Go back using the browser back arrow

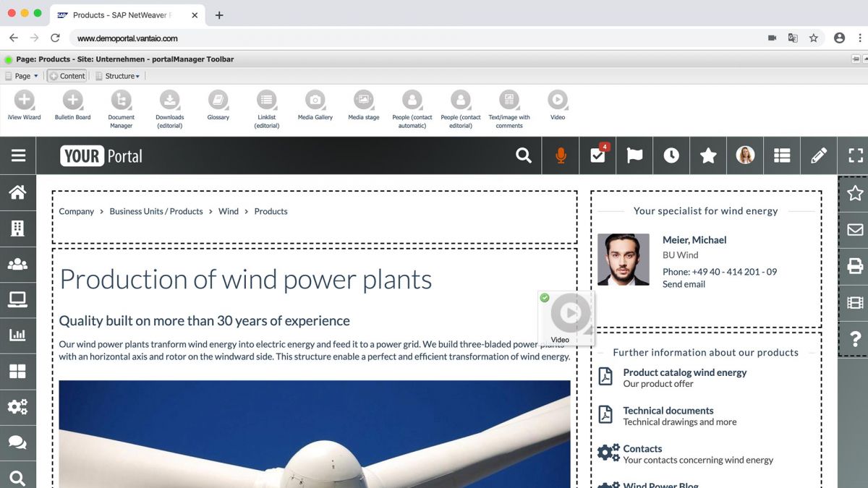(x=14, y=38)
